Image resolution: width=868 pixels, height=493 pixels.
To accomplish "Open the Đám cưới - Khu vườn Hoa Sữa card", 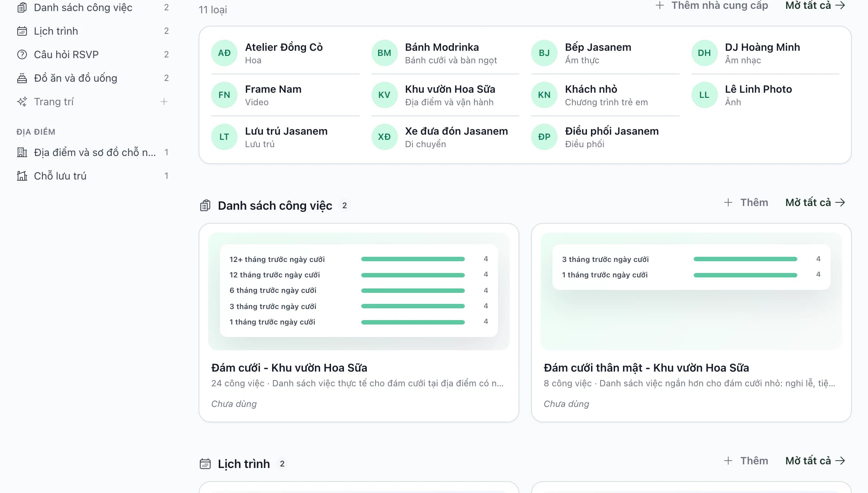I will point(359,323).
